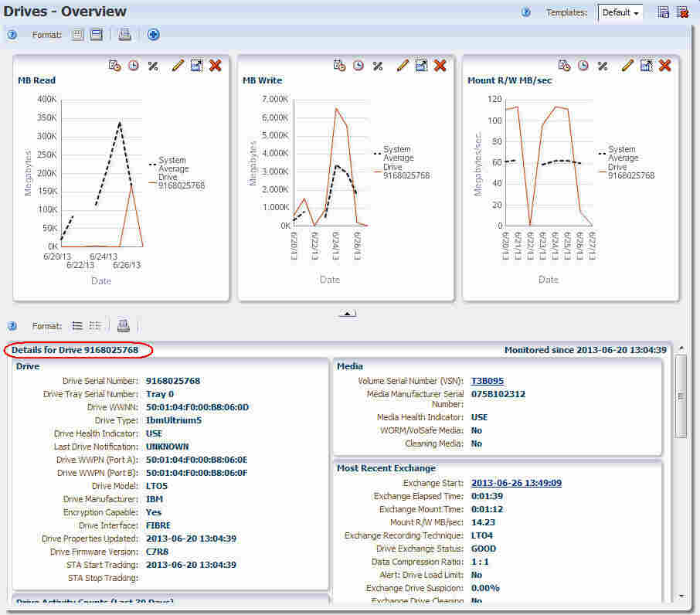This screenshot has height=615, width=700.
Task: Click Exchange Elapsed Time value 0:01:39
Action: click(x=487, y=496)
